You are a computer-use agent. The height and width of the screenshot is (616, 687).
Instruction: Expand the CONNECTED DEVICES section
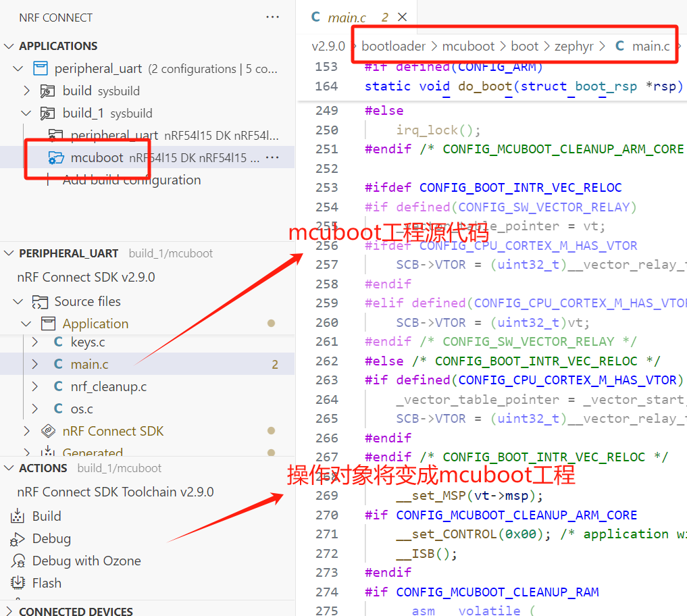pos(9,611)
